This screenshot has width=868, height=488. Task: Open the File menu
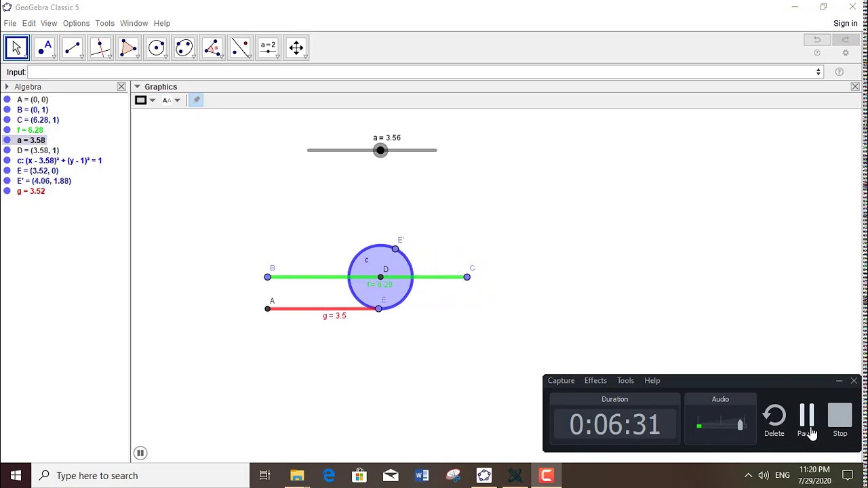click(10, 23)
